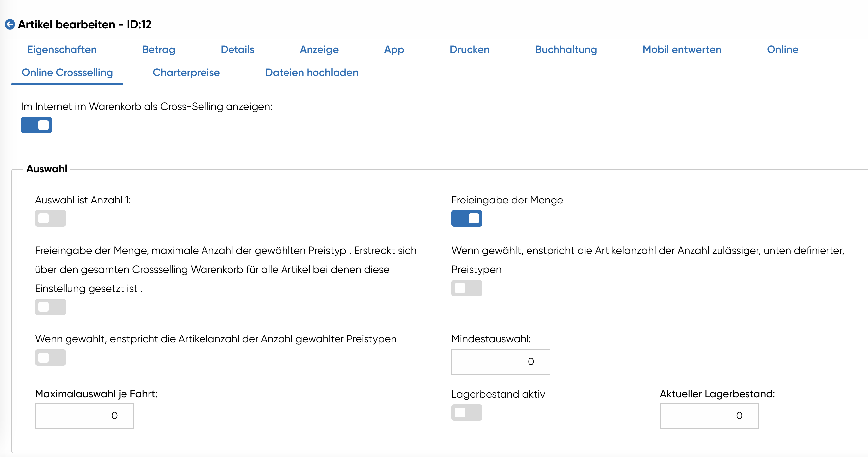
Task: Click the Aktueller Lagerbestand label
Action: (718, 394)
